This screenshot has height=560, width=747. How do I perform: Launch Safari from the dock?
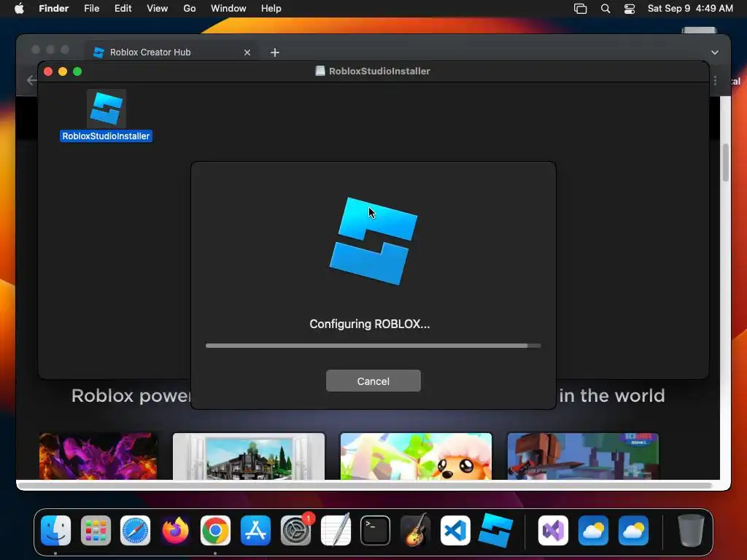(135, 530)
